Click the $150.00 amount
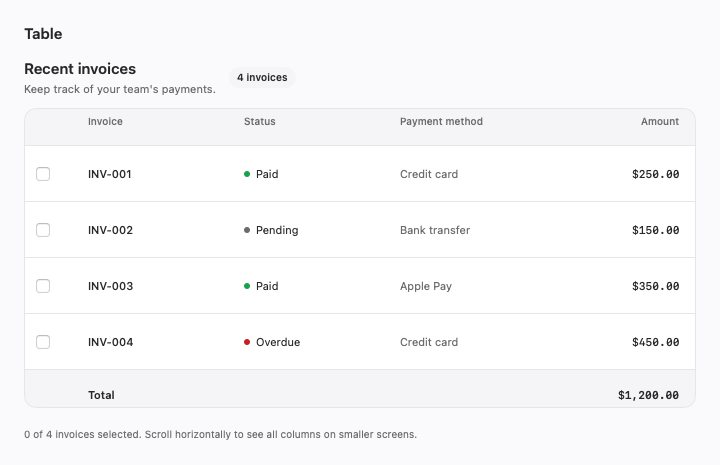Viewport: 720px width, 465px height. [x=655, y=230]
